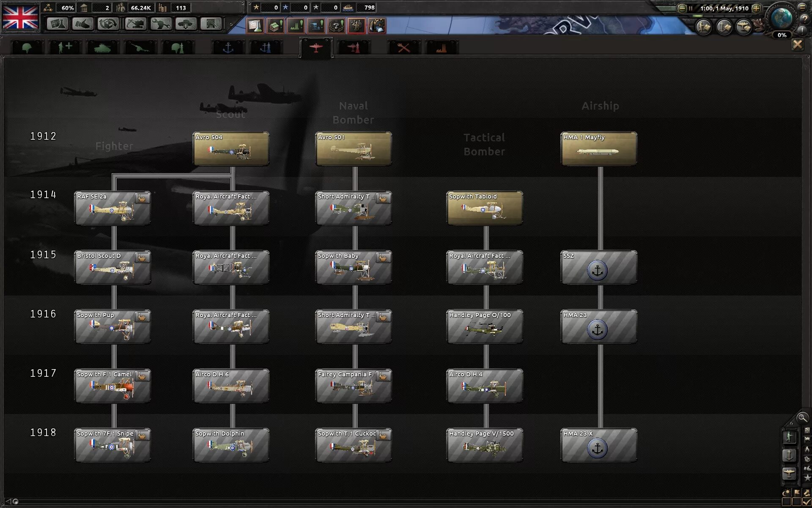Image resolution: width=812 pixels, height=508 pixels.
Task: Open air theater orders list icon
Action: pos(744,28)
